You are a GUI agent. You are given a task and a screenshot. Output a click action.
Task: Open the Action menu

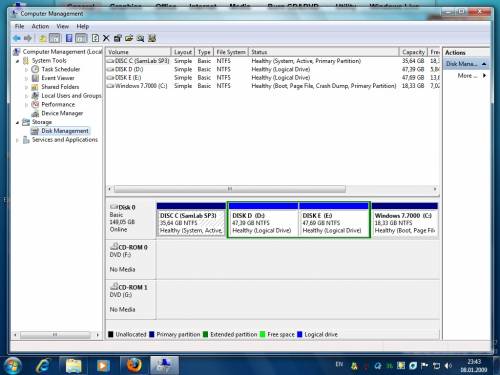40,26
